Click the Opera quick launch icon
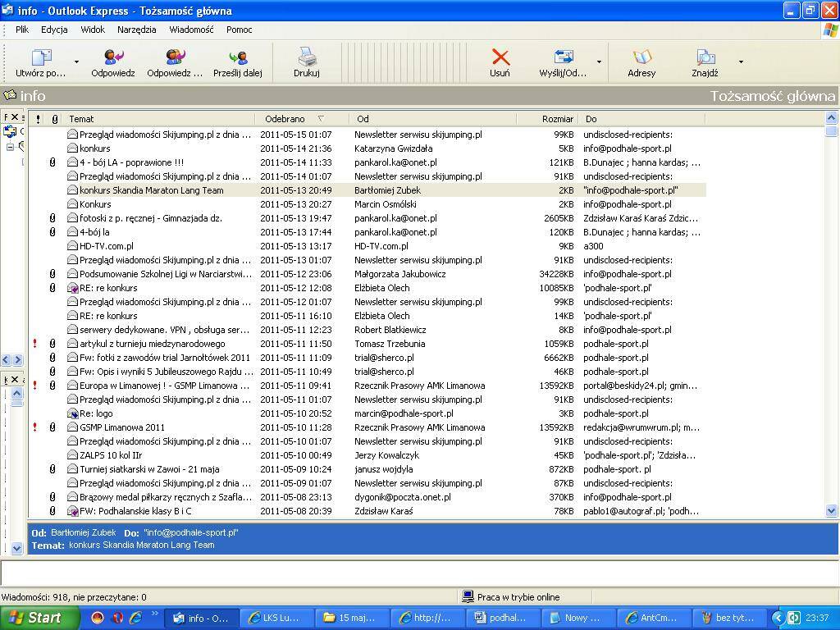The image size is (840, 630). [x=117, y=618]
